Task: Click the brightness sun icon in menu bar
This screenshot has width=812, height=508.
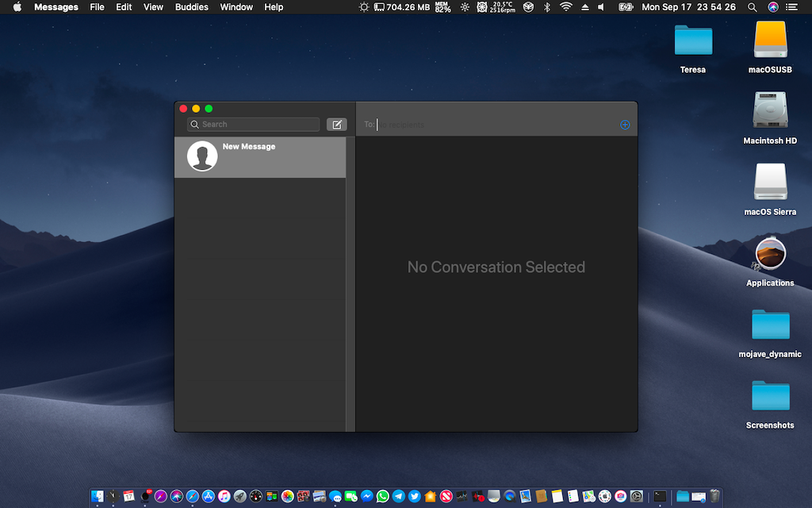Action: pos(364,6)
